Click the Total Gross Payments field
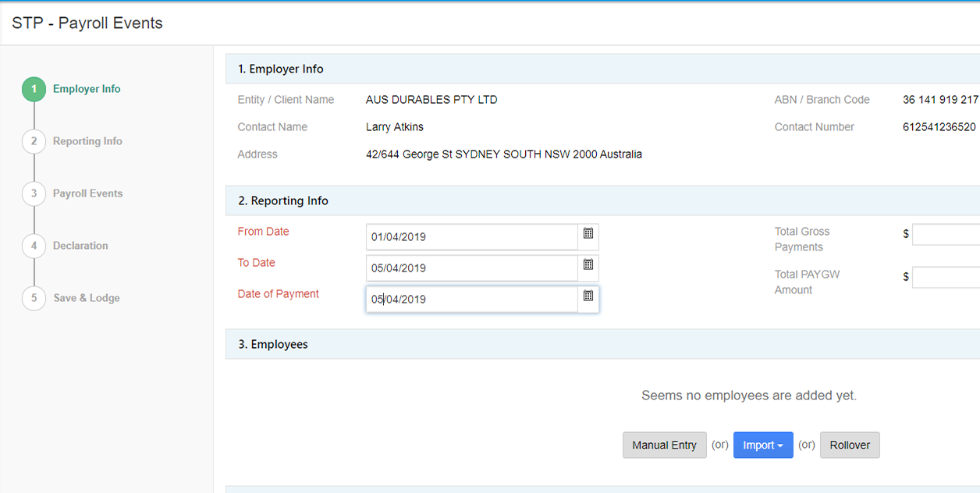 [946, 235]
